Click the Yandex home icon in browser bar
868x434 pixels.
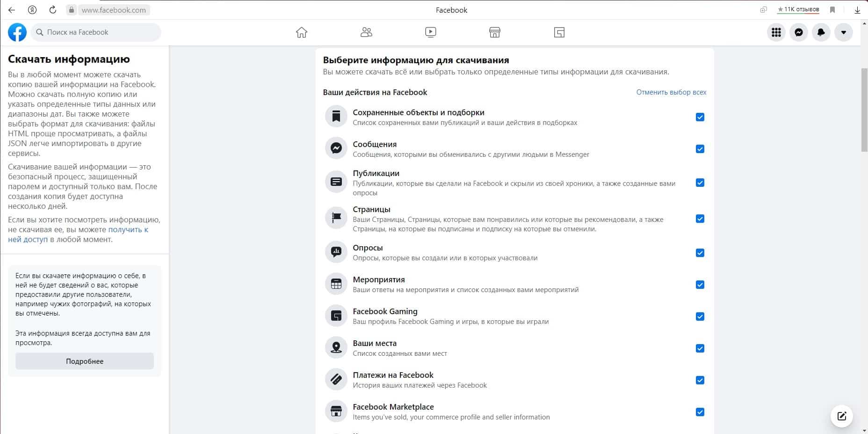pyautogui.click(x=32, y=10)
